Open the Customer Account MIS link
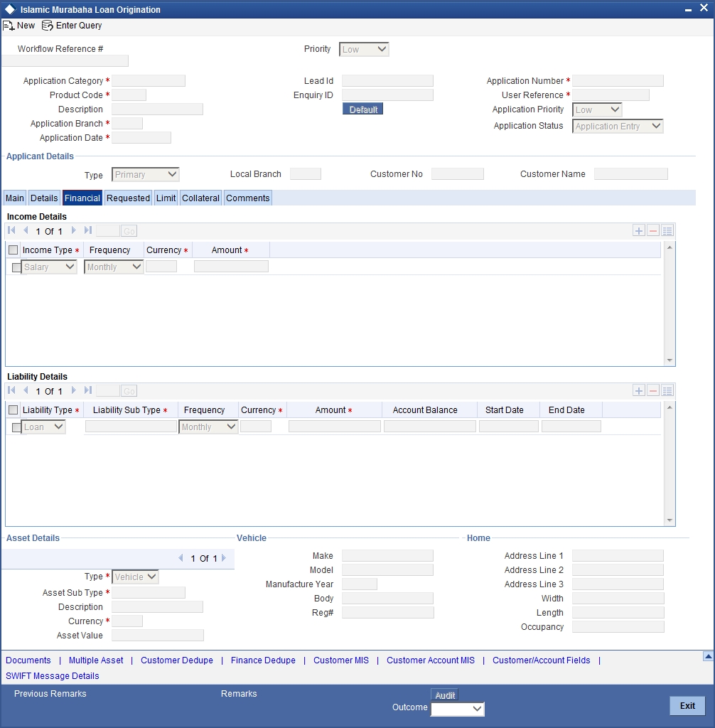The image size is (715, 728). (x=431, y=660)
